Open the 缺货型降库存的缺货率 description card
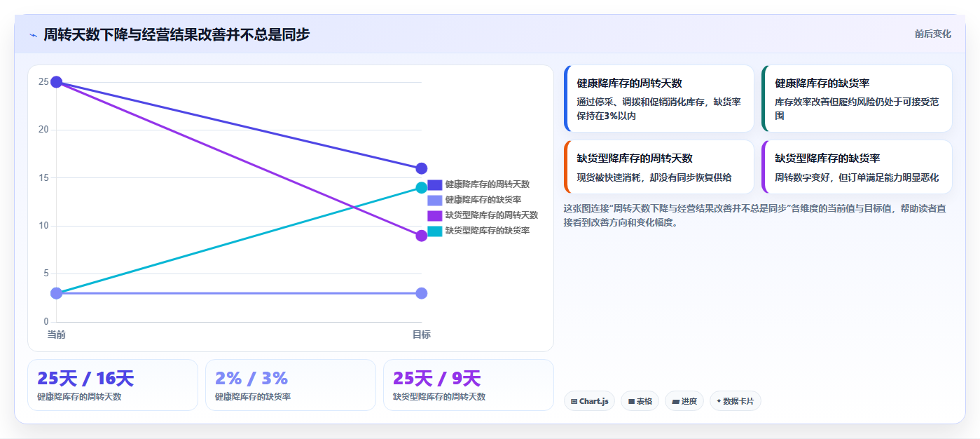 (857, 167)
